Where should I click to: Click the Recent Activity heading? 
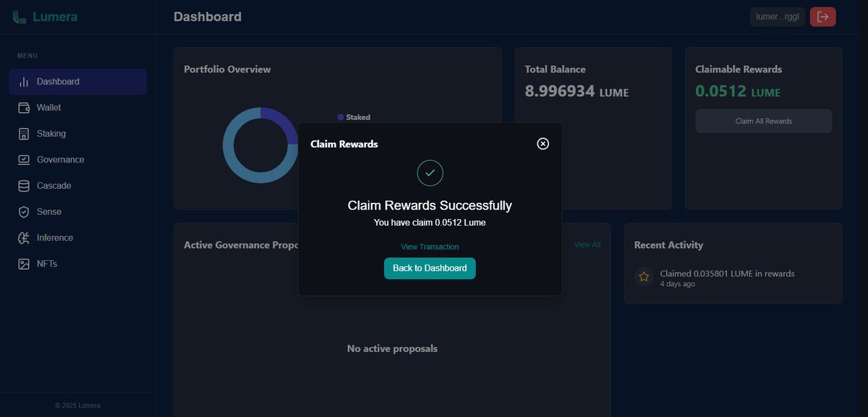668,245
